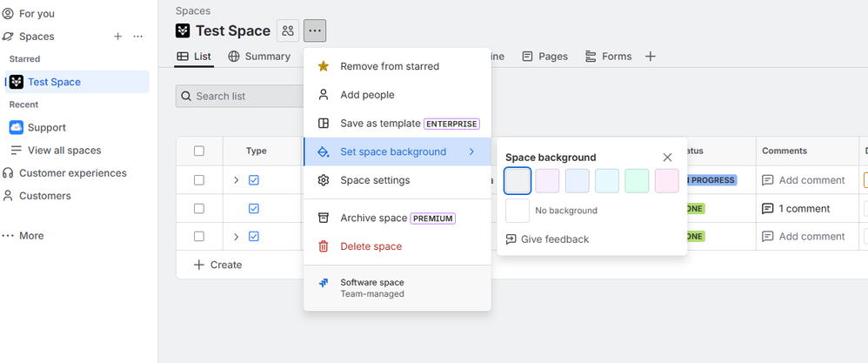868x363 pixels.
Task: Close the Space background panel
Action: tap(667, 158)
